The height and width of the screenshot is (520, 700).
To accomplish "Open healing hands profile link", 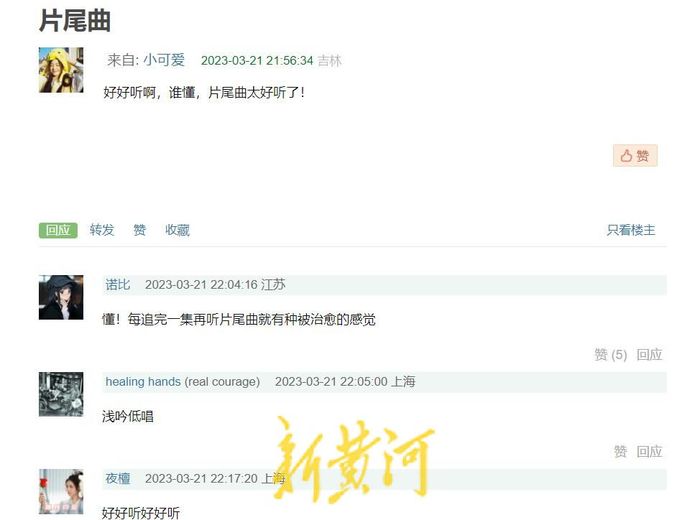I will 143,382.
